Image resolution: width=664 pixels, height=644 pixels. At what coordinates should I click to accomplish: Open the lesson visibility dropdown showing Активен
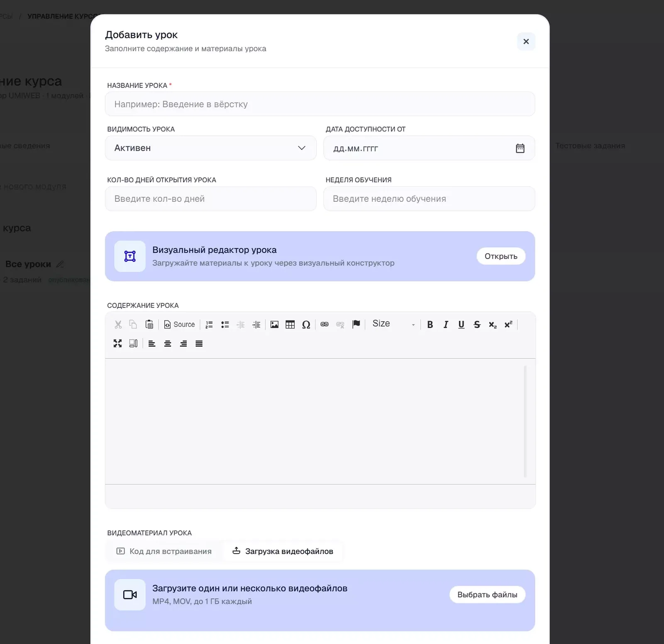coord(211,148)
